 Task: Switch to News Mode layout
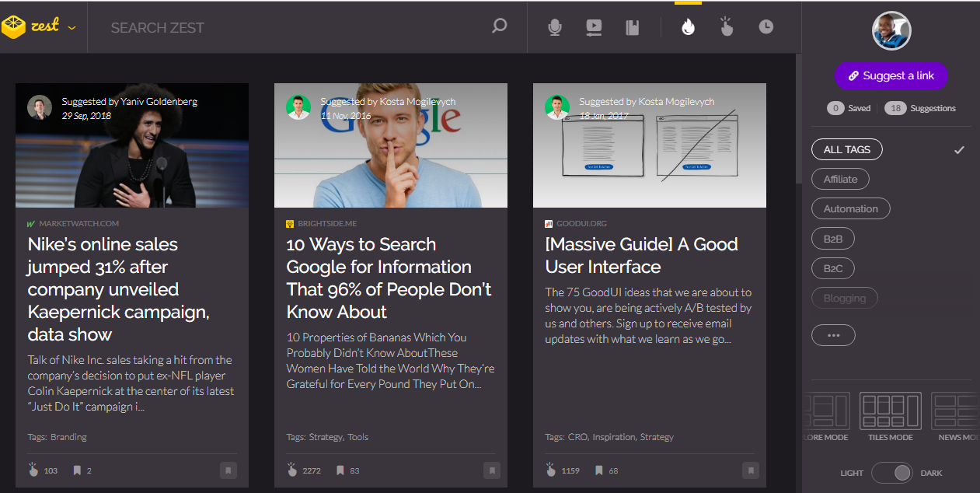955,418
